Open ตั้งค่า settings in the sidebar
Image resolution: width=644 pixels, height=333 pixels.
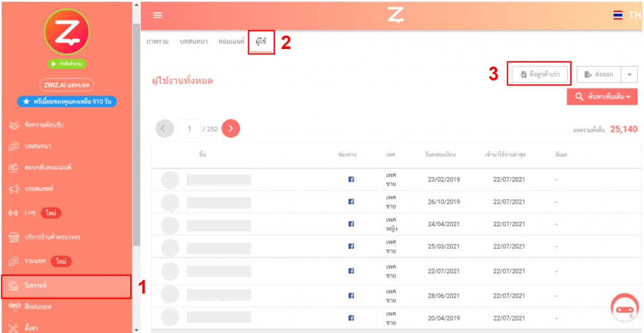pyautogui.click(x=65, y=327)
